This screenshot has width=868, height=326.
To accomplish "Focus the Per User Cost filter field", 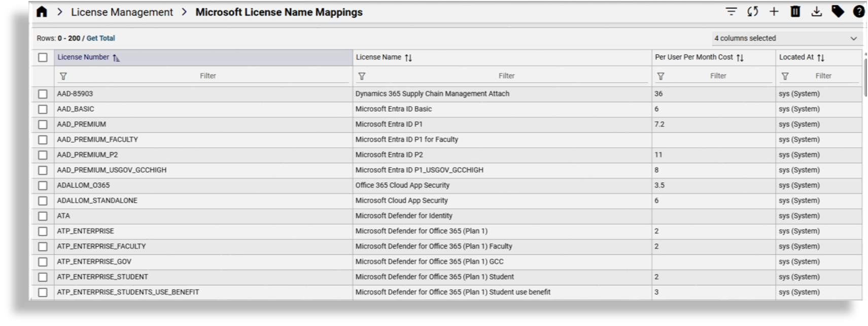I will point(718,76).
